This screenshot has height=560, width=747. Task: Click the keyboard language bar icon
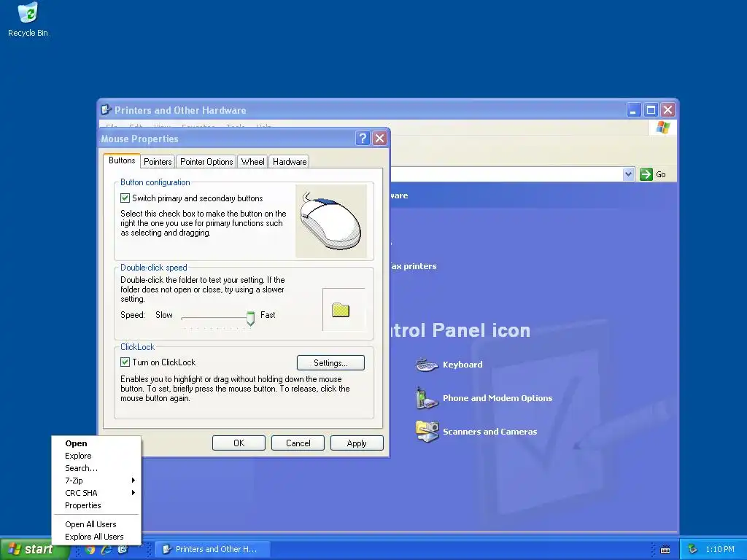point(665,550)
